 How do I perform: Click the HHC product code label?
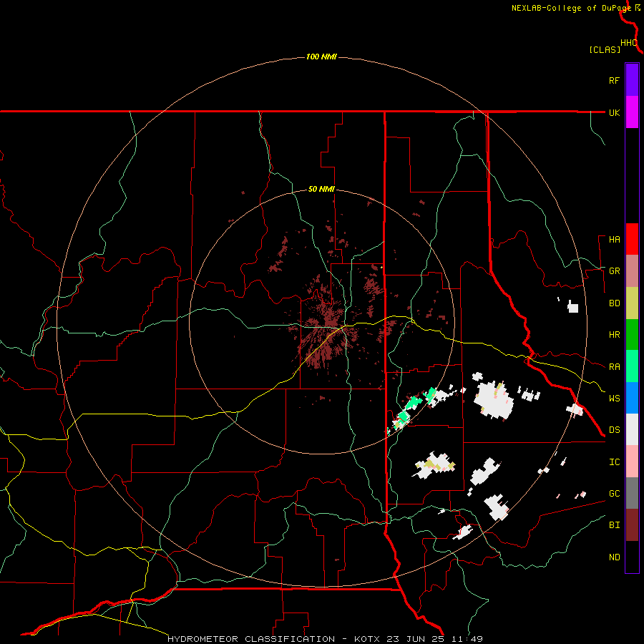tap(628, 43)
